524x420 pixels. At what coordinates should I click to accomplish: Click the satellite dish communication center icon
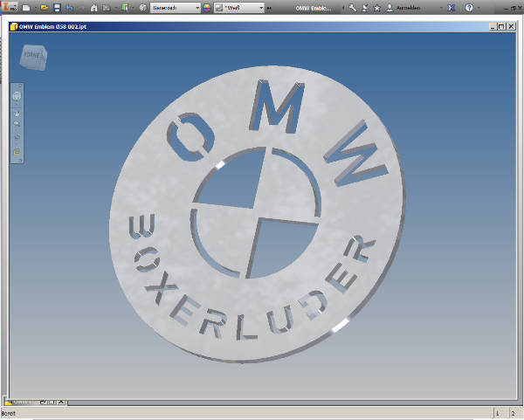[x=365, y=8]
